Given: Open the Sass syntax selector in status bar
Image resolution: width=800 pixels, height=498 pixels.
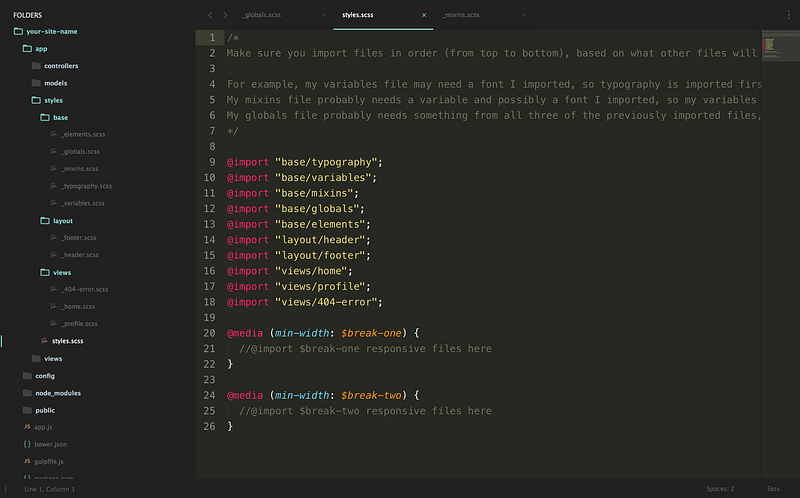Looking at the screenshot, I should click(773, 489).
